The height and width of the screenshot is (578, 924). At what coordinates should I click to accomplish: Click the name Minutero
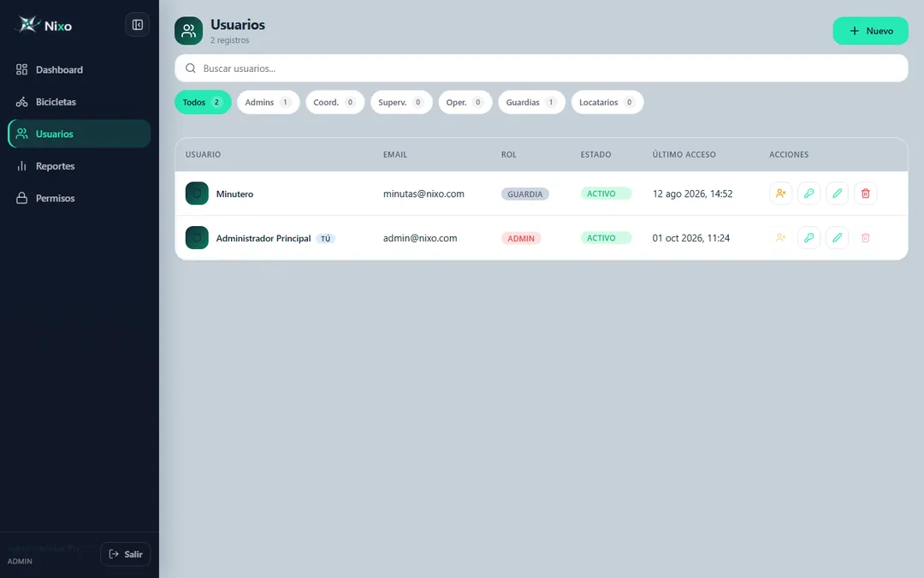pos(234,194)
